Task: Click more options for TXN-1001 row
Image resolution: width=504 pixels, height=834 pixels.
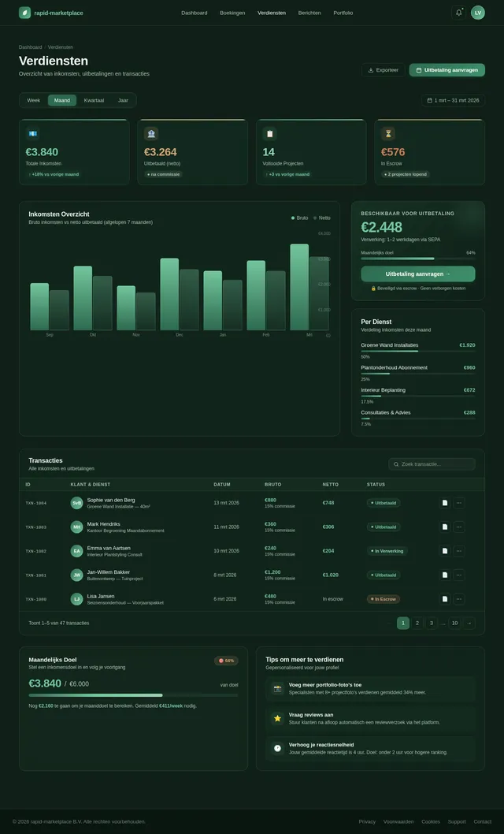Action: click(x=459, y=575)
